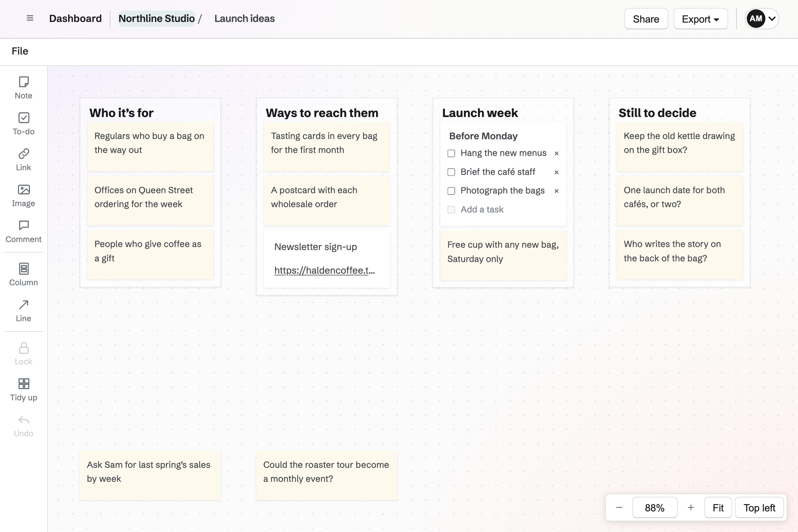Viewport: 798px width, 532px height.
Task: Click the 'Still to decide' column title
Action: point(657,113)
